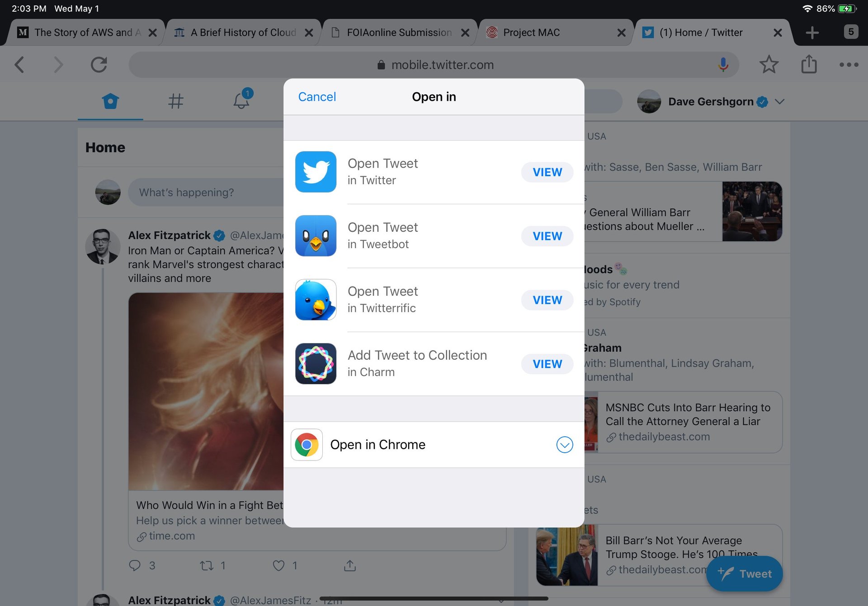Close the FOIAonline Submission tab
Image resolution: width=868 pixels, height=606 pixels.
[x=465, y=33]
